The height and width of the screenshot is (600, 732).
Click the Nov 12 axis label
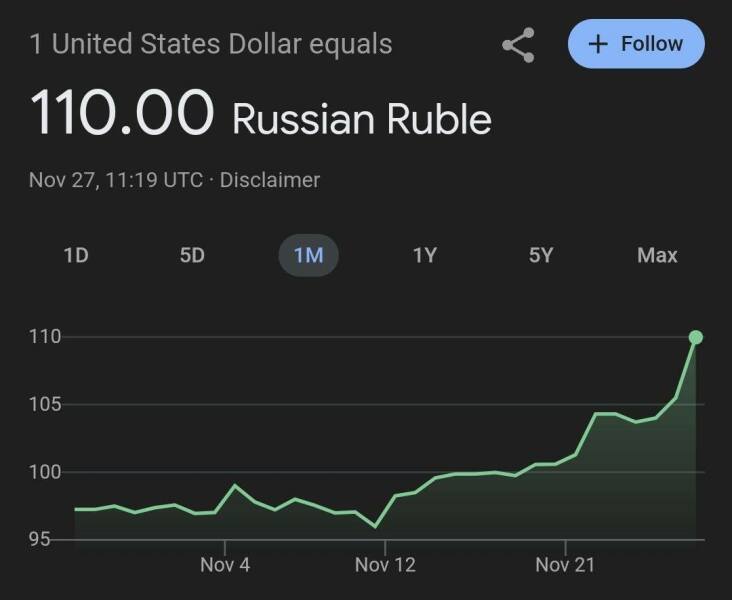[385, 565]
